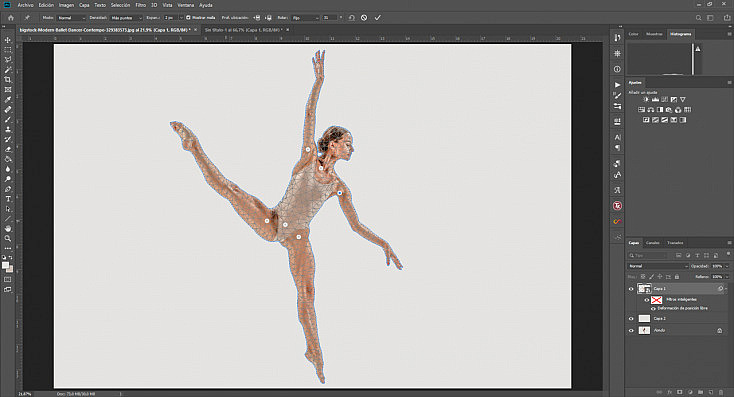
Task: Collapse Capa 1 smart filter effects
Action: (726, 289)
